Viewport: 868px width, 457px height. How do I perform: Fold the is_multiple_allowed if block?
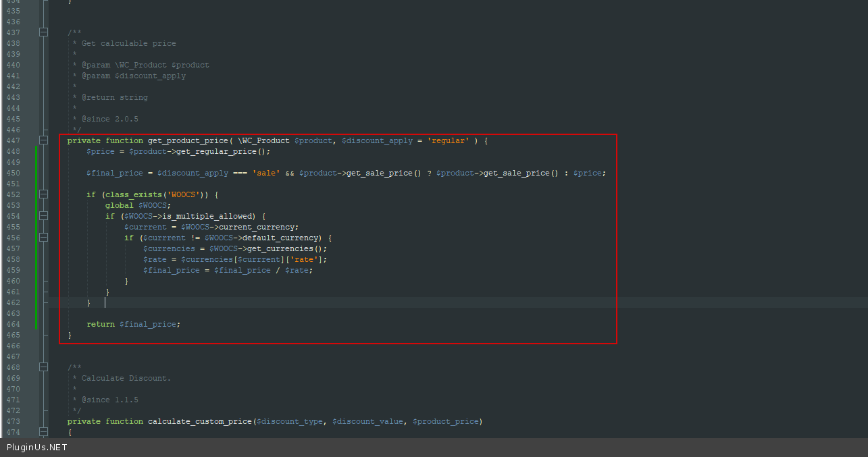pos(44,216)
